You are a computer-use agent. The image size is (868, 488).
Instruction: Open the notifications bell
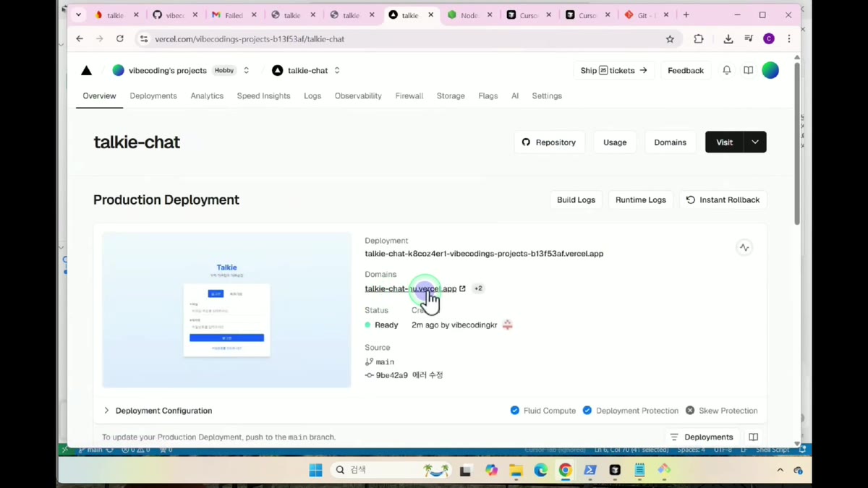727,70
